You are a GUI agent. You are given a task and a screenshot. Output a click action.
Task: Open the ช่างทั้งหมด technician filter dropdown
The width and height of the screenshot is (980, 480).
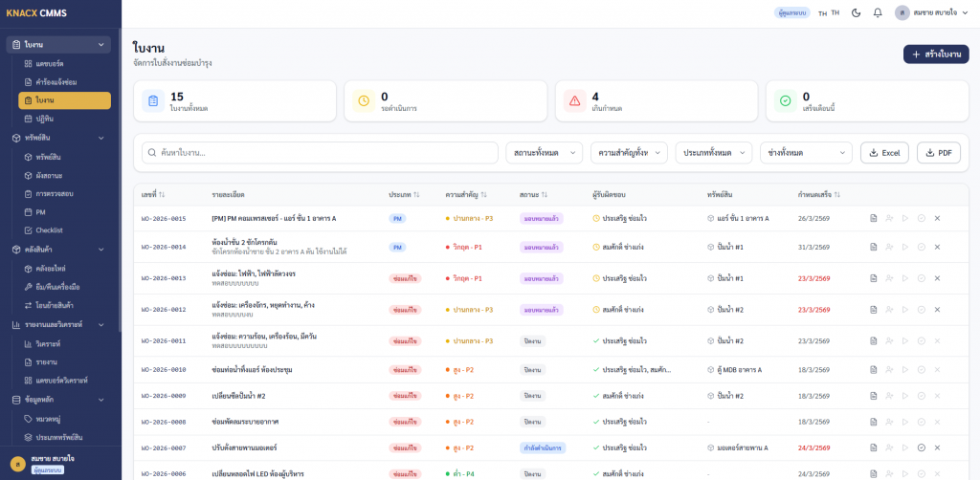[805, 153]
